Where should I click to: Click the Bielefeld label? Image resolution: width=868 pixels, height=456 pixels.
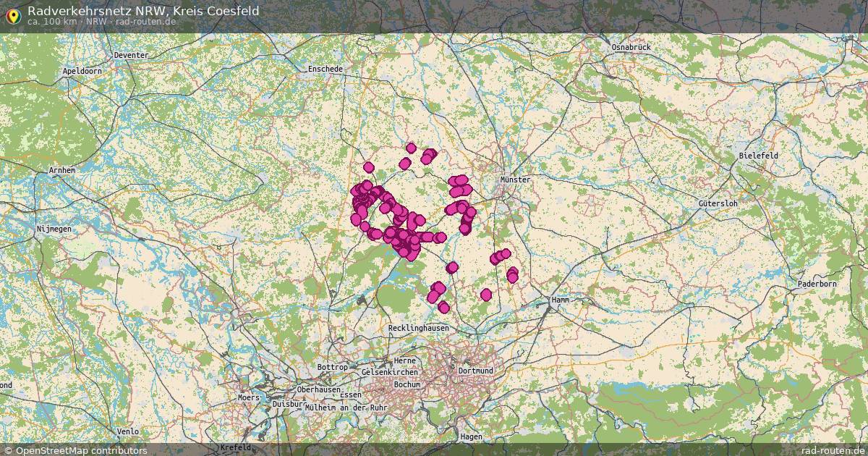(757, 155)
